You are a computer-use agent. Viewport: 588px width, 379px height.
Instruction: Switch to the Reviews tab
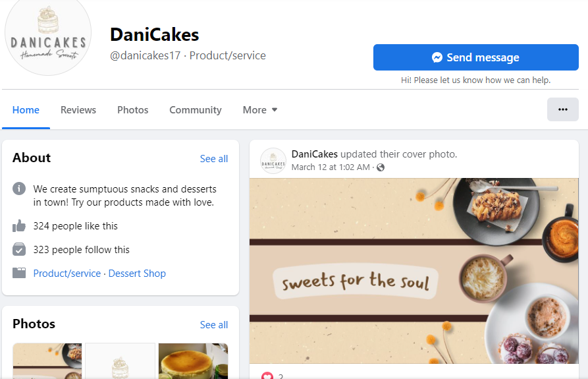pyautogui.click(x=78, y=110)
